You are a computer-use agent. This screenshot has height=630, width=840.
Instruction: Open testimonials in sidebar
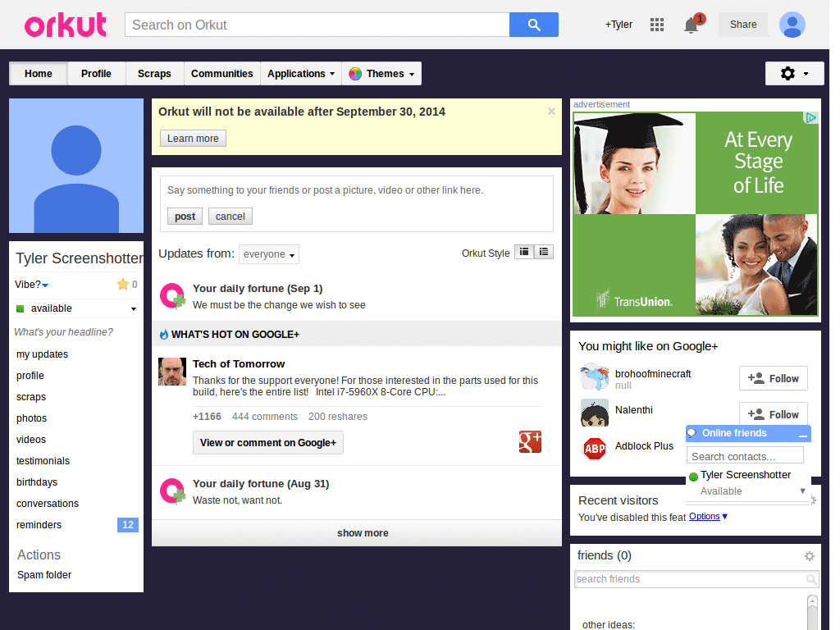tap(43, 461)
